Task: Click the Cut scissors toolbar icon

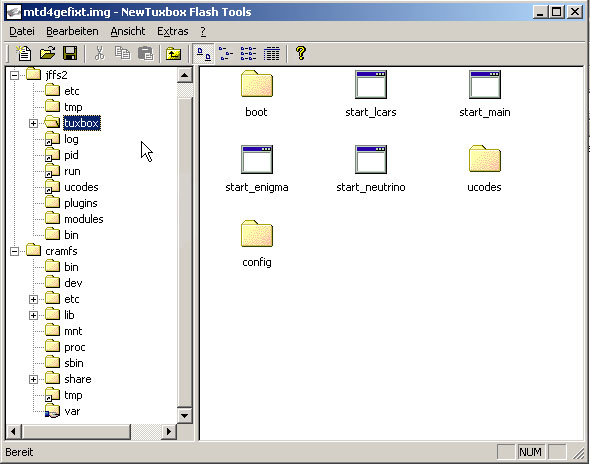Action: [99, 53]
